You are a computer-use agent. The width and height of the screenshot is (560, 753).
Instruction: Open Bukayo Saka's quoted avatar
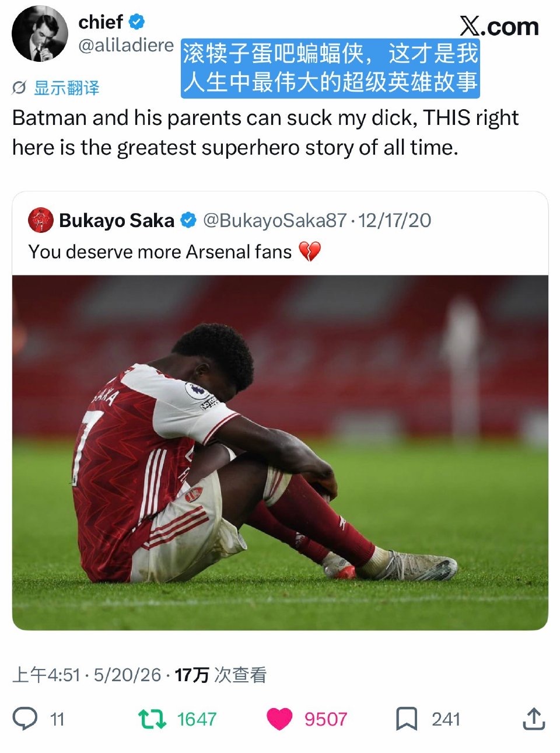click(x=41, y=221)
